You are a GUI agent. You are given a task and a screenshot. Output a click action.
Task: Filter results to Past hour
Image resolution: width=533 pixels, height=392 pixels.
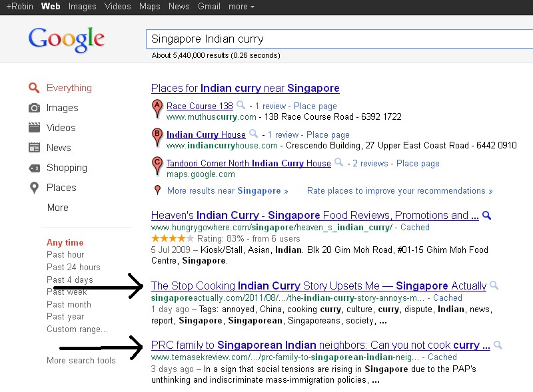pos(65,255)
